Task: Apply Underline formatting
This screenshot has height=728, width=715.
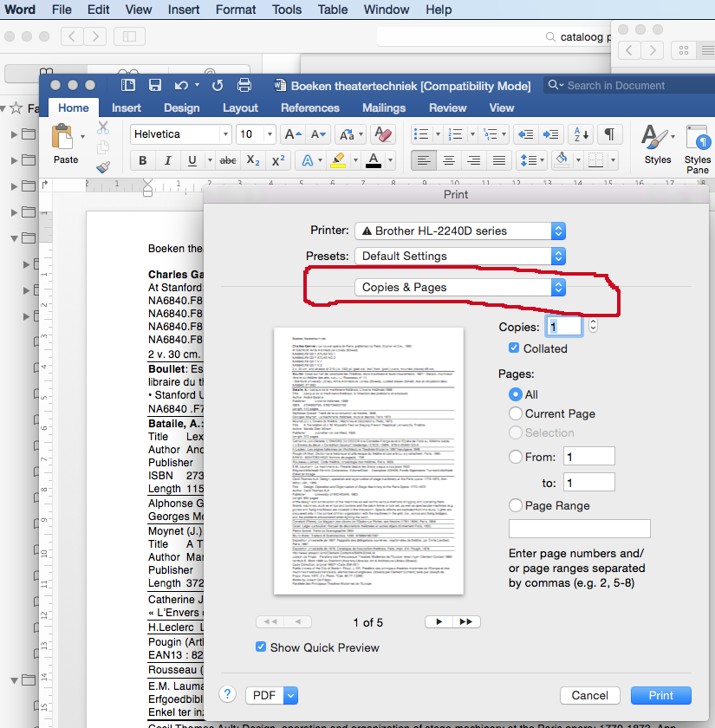Action: (x=192, y=160)
